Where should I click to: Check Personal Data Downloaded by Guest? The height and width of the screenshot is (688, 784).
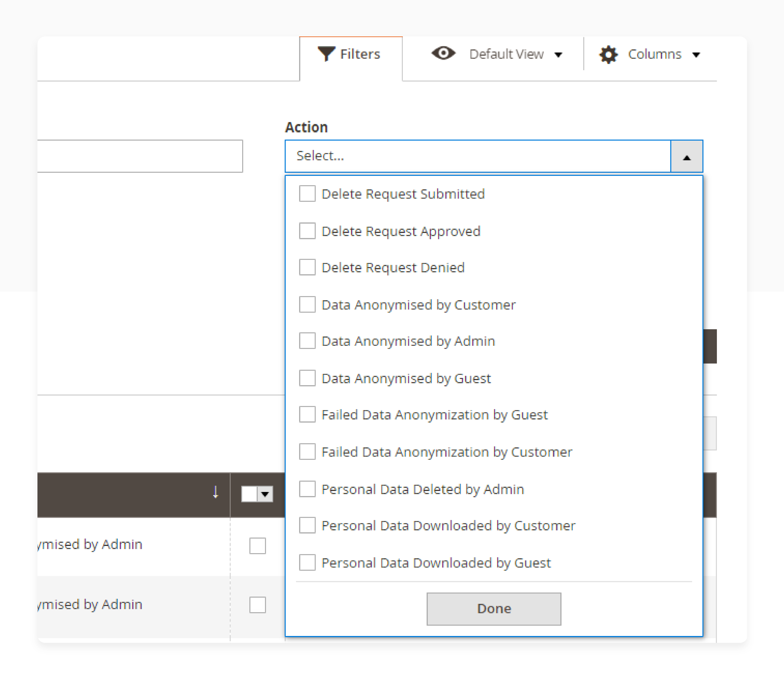click(x=307, y=563)
